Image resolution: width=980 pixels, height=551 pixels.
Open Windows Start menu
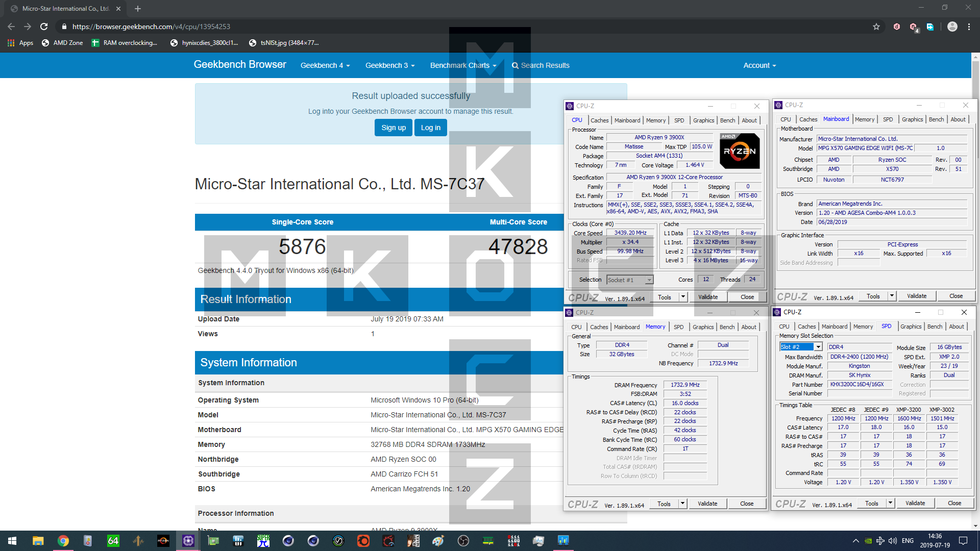click(12, 541)
